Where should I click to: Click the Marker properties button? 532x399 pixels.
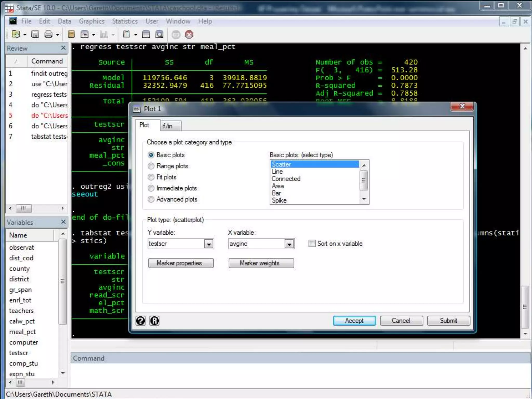click(x=181, y=263)
